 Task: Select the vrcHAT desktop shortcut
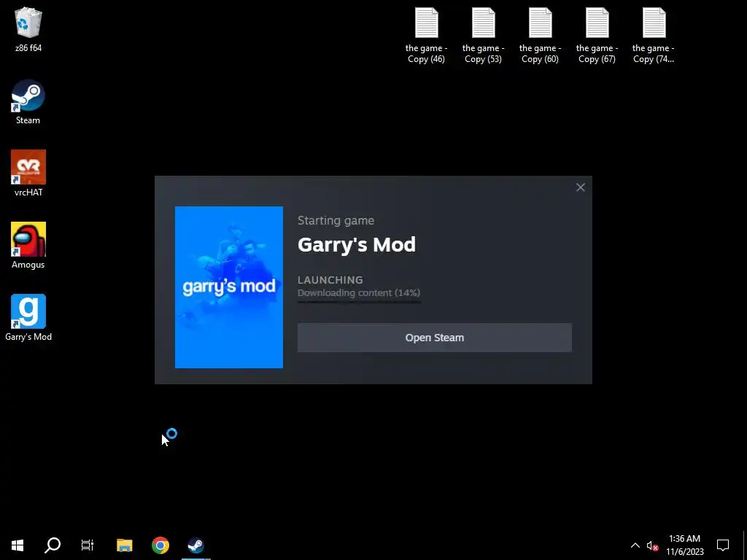(28, 174)
